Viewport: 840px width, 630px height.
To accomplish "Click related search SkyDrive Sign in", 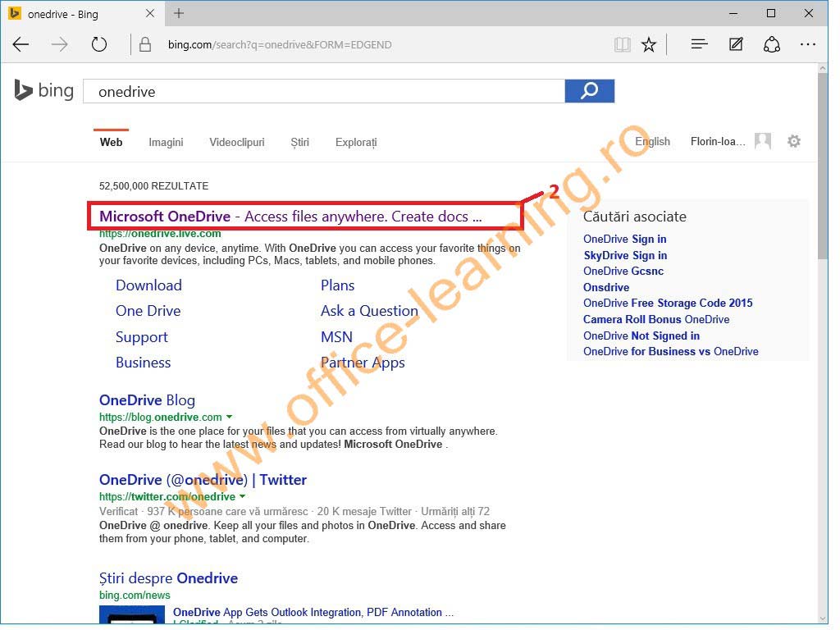I will point(625,255).
